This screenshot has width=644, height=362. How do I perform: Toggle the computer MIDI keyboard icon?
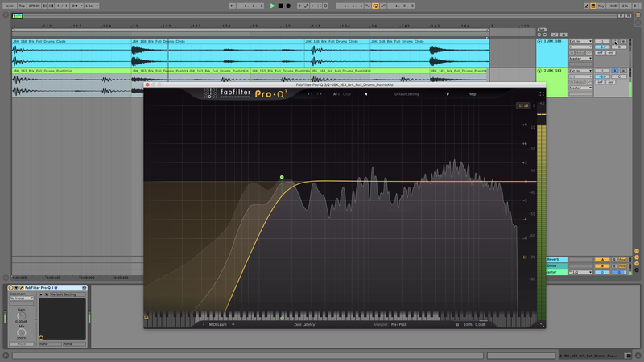(593, 6)
